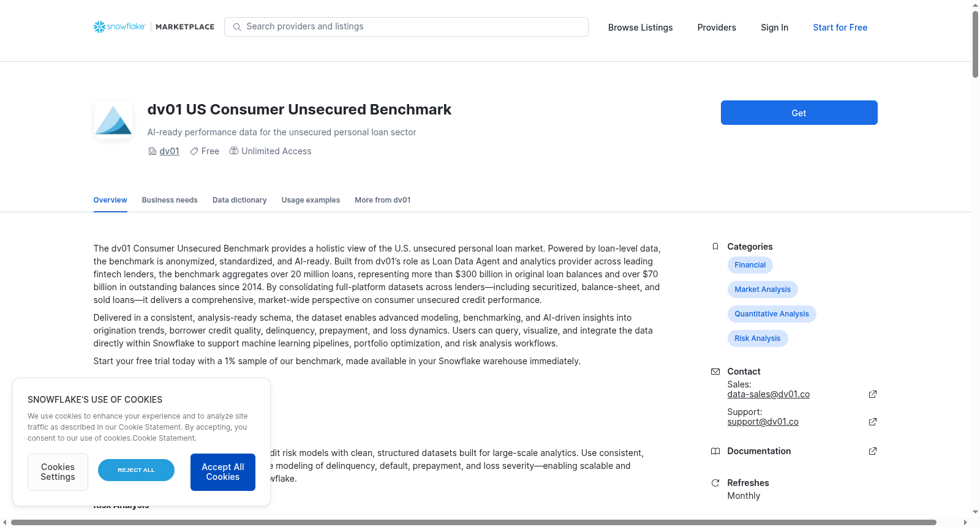Open the dv01 provider link
Viewport: 980px width, 527px height.
(169, 151)
